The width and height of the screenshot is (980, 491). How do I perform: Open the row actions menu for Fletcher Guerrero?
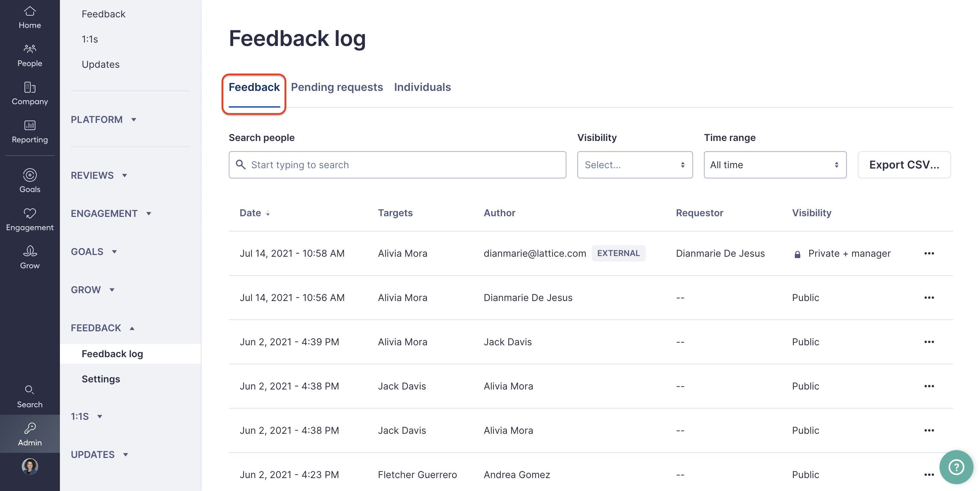click(929, 475)
